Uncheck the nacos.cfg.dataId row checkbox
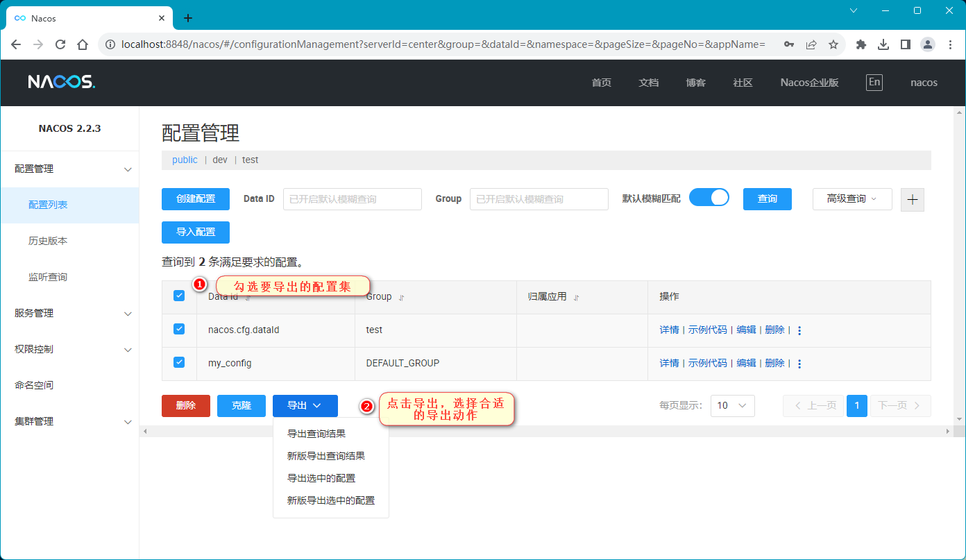This screenshot has height=560, width=966. [x=179, y=329]
